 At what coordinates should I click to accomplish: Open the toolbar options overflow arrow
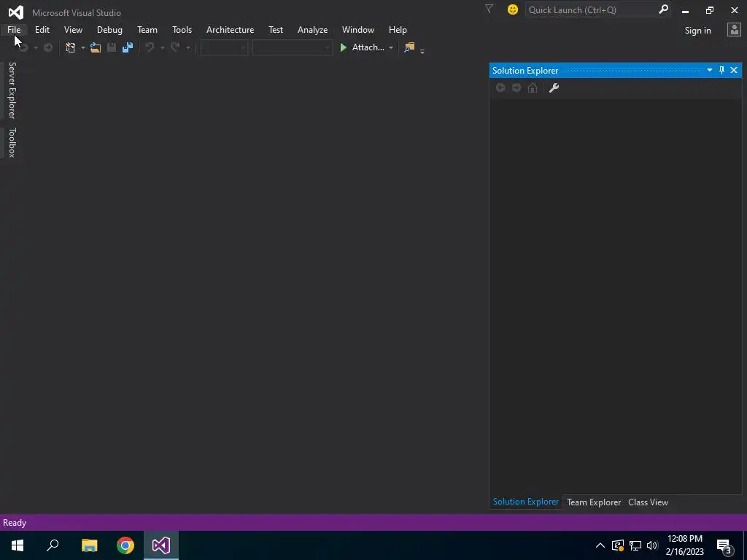(422, 51)
